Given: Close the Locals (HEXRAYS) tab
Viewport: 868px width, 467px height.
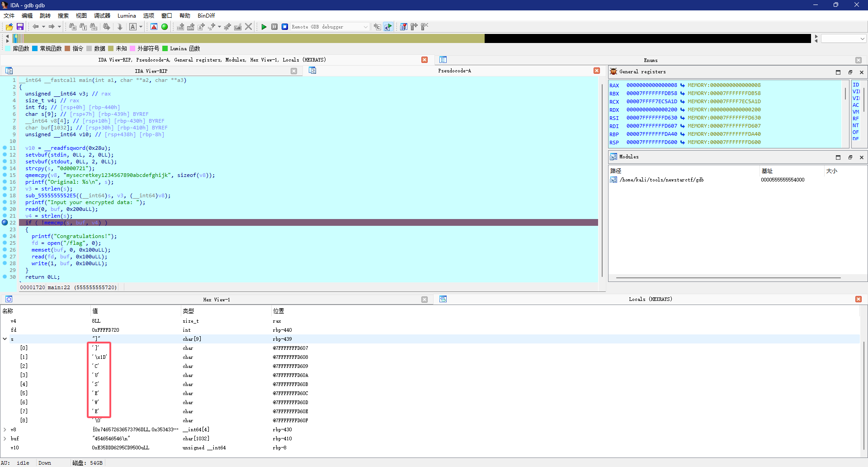Looking at the screenshot, I should coord(859,299).
